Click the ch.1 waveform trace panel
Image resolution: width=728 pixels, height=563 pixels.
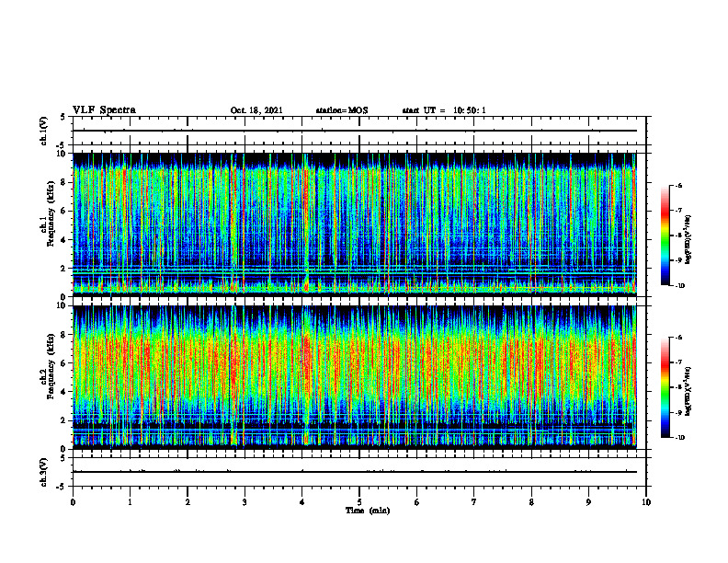click(359, 131)
